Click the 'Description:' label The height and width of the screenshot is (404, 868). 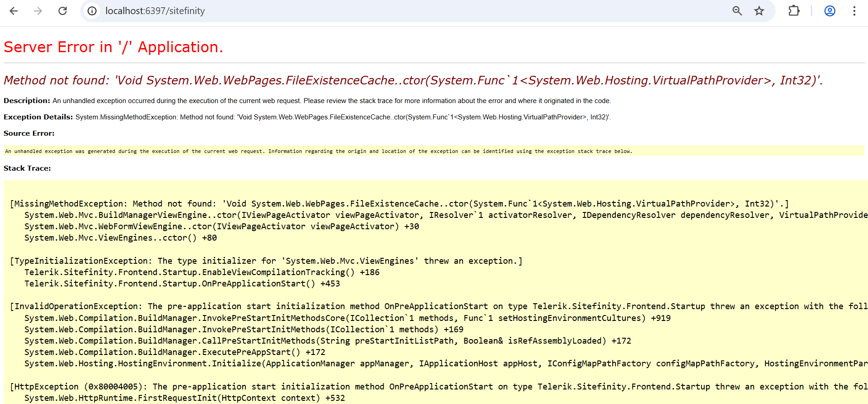(27, 101)
